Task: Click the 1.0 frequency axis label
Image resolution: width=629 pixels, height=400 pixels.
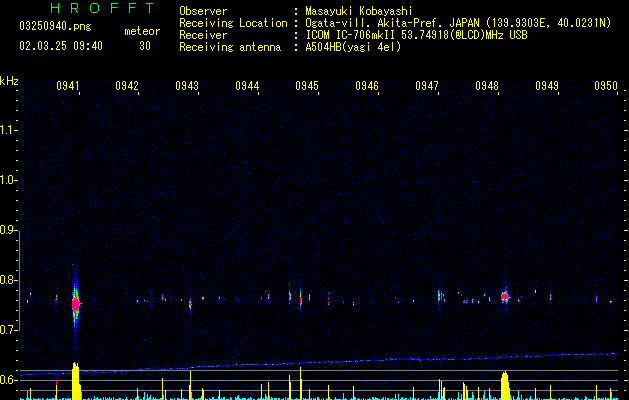Action: 8,180
